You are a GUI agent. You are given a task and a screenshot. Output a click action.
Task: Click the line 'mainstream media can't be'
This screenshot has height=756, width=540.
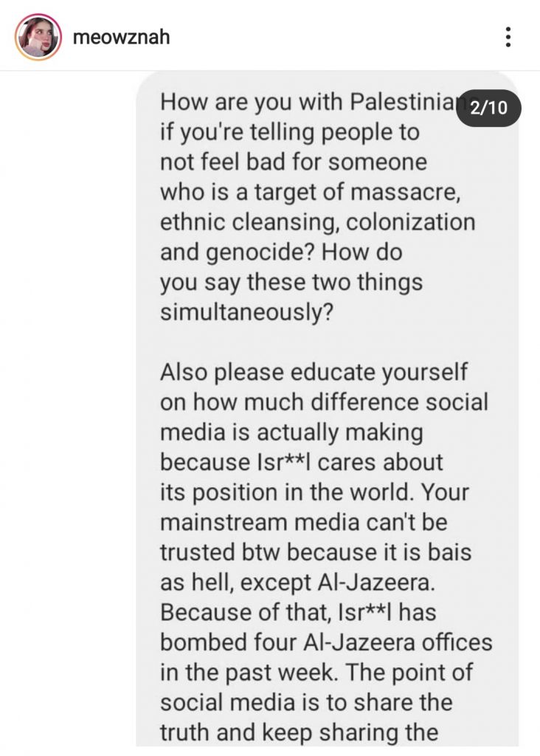[x=303, y=522]
